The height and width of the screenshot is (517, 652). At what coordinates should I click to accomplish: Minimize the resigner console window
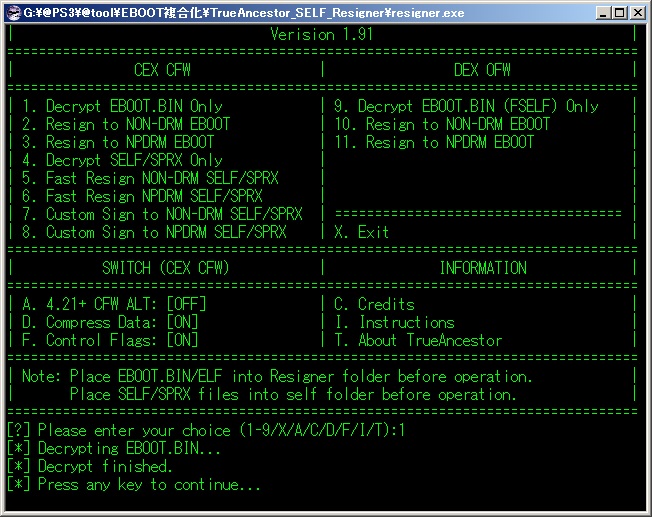coord(603,12)
